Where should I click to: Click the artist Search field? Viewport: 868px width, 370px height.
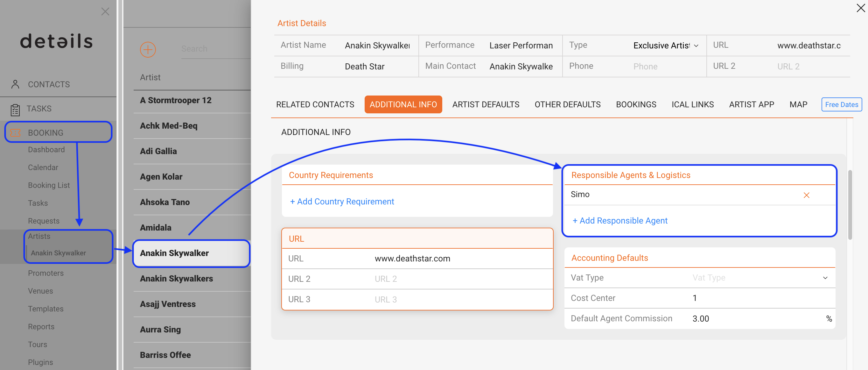click(216, 49)
